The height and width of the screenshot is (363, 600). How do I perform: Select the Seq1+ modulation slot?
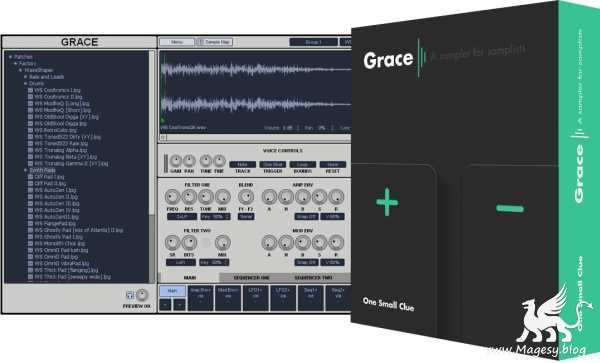[311, 297]
